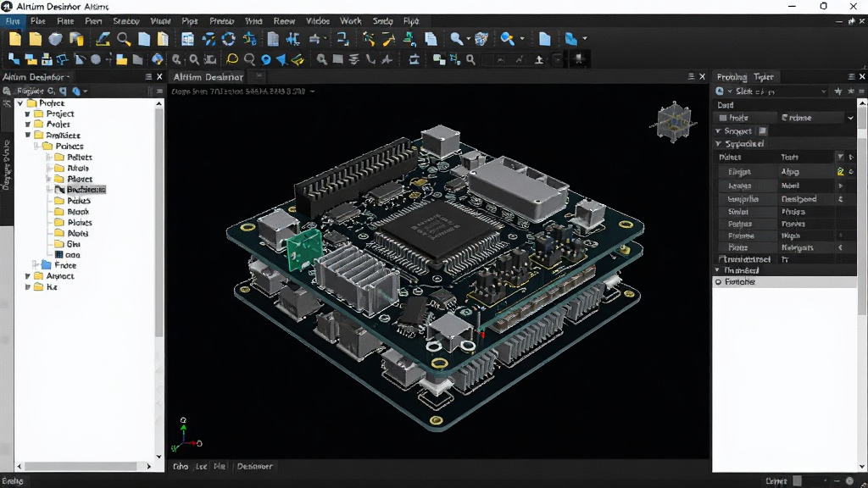This screenshot has height=488, width=868.
Task: Click the first yellow document icon in top toolbar
Action: click(x=15, y=39)
